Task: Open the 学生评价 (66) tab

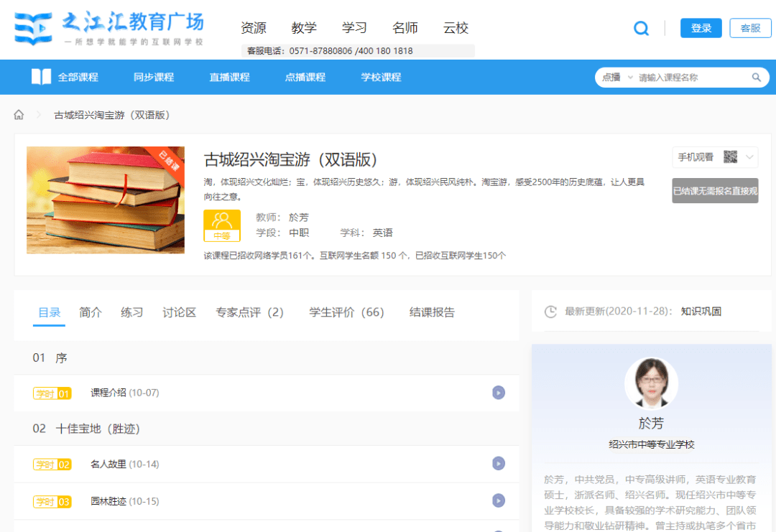Action: click(x=346, y=312)
